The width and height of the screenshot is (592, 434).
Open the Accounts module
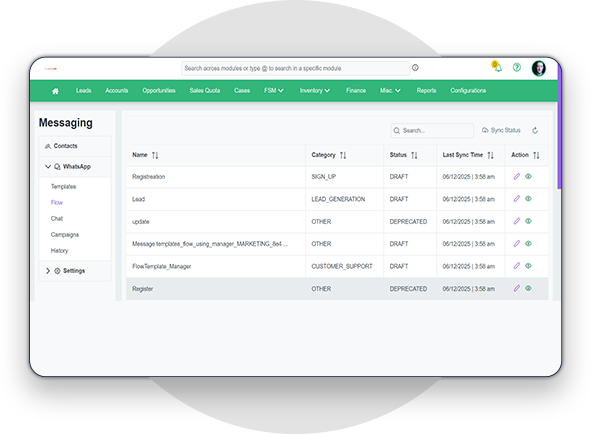tap(117, 91)
